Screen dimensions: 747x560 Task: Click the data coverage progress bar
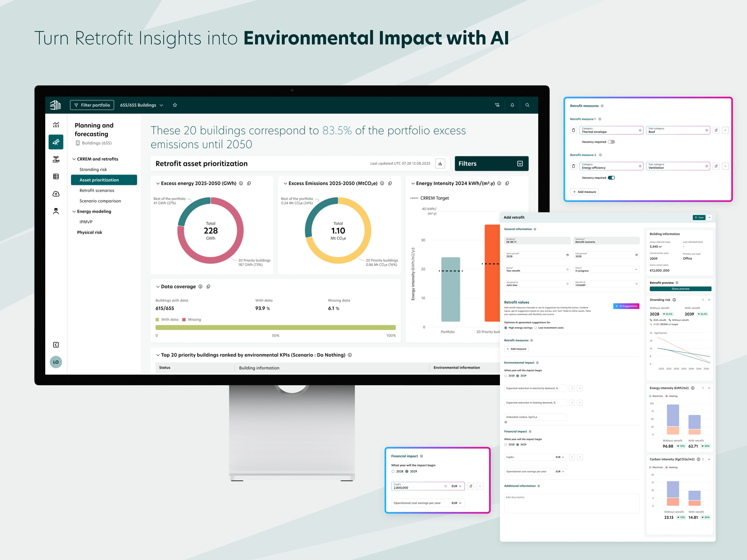pyautogui.click(x=275, y=327)
